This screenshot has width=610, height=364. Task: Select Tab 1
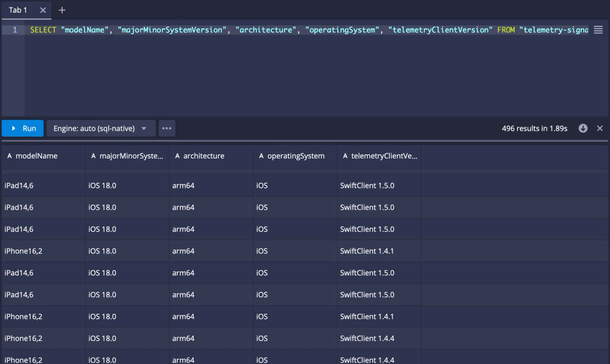click(18, 10)
